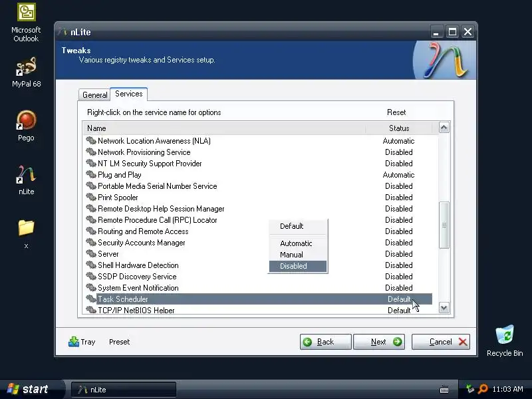This screenshot has width=532, height=399.
Task: Select the Print Spooler service name
Action: (118, 197)
